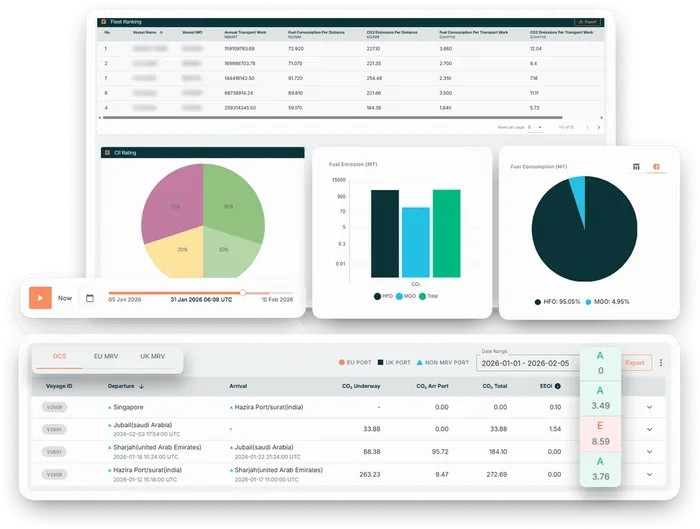The width and height of the screenshot is (700, 529).
Task: Click the EEOI info icon in column header
Action: [x=558, y=386]
